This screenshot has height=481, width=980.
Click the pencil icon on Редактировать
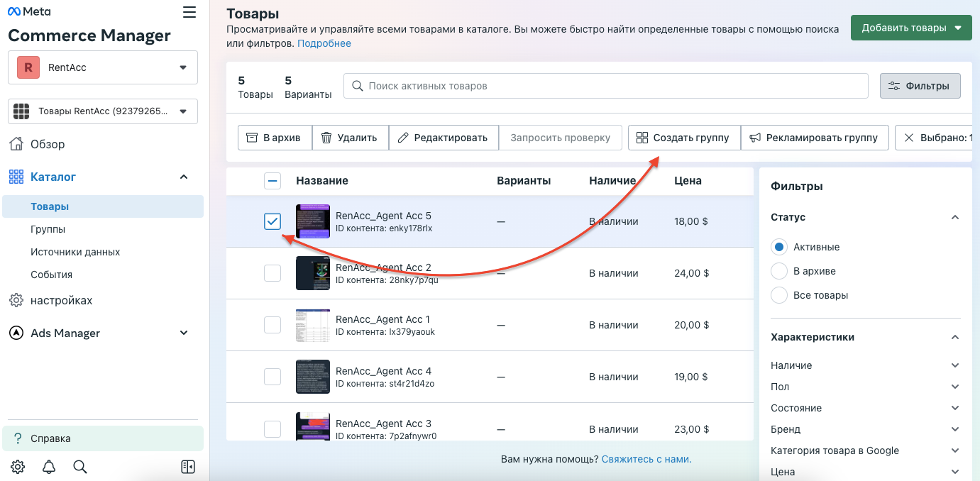[x=403, y=138]
